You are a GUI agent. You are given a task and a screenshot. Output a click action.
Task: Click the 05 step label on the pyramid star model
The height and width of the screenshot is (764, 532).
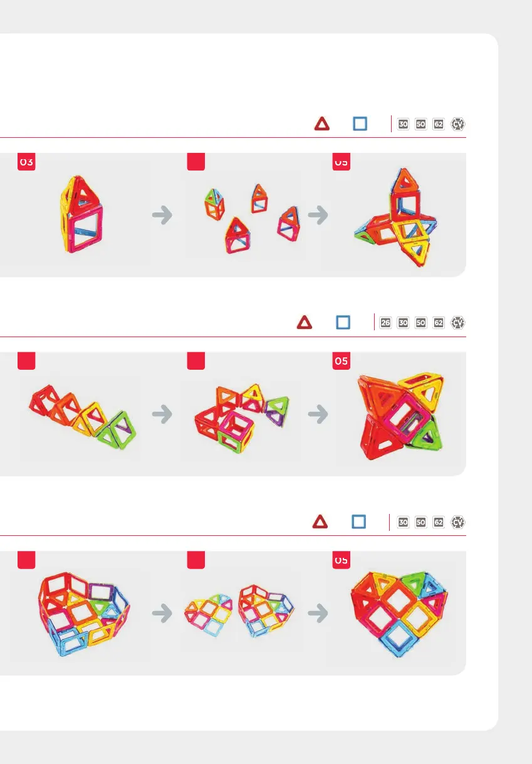341,360
